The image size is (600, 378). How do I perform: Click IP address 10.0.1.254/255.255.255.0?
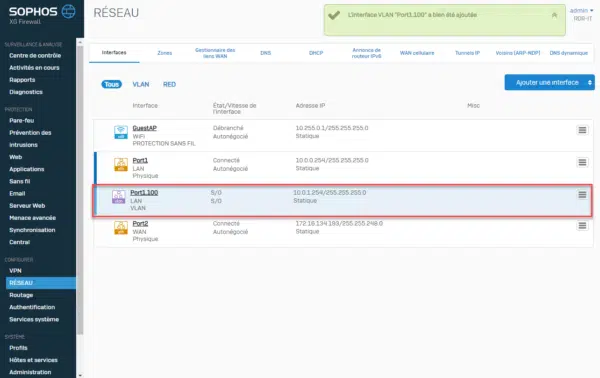coord(329,192)
